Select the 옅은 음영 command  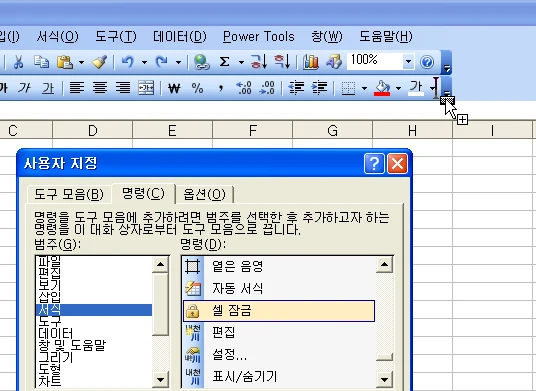coord(279,266)
